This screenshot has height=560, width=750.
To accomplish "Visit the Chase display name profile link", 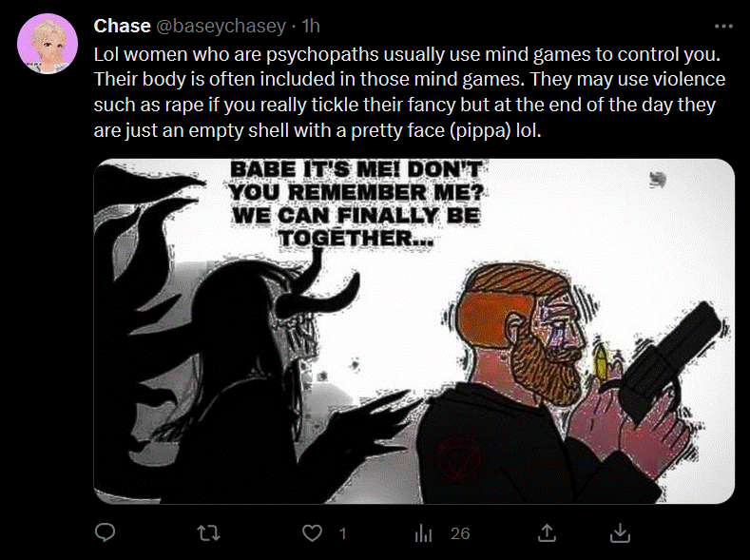I will click(x=122, y=26).
